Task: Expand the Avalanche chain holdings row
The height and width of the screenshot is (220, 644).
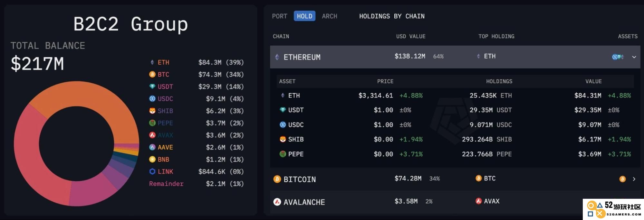Action: 455,202
